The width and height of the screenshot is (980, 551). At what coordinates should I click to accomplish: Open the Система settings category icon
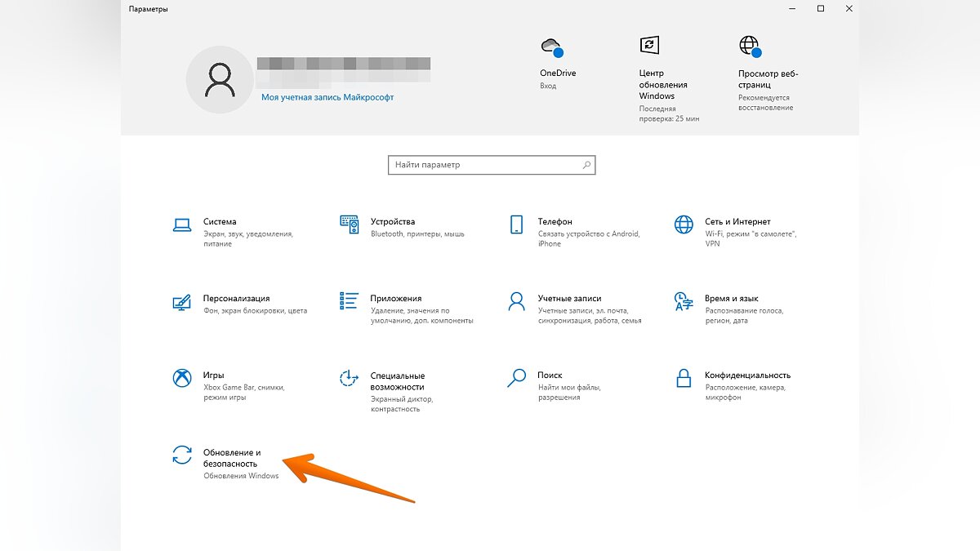coord(182,225)
